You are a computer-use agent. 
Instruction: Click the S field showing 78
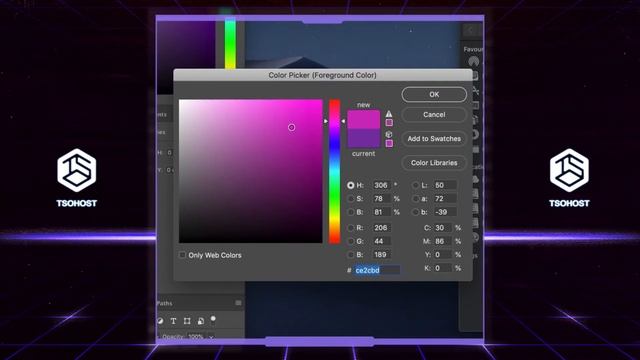(382, 199)
